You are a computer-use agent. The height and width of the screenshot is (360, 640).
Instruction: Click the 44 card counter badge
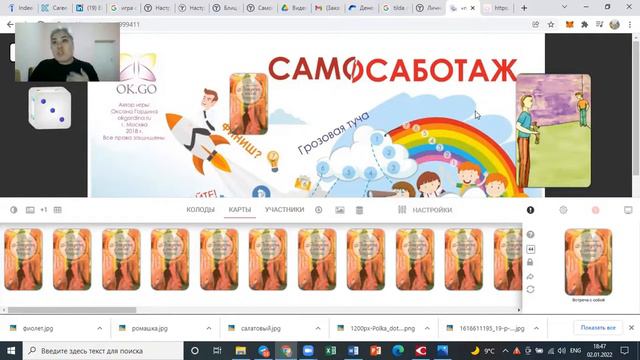[530, 249]
